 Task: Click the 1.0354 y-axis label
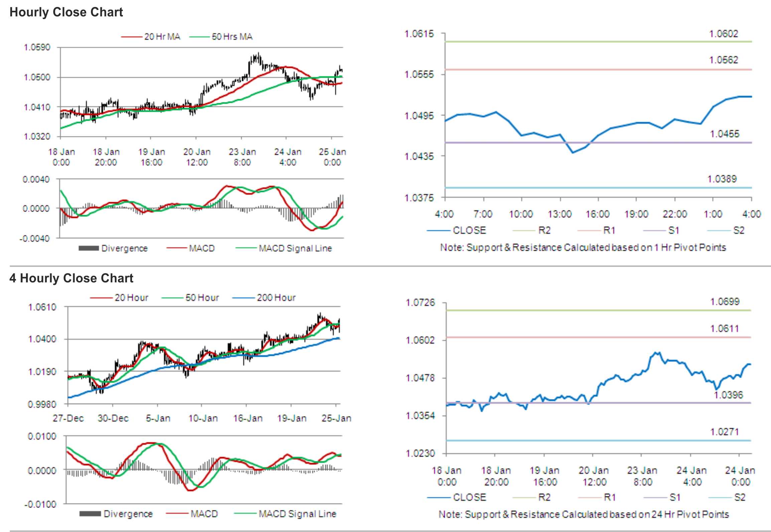coord(420,416)
